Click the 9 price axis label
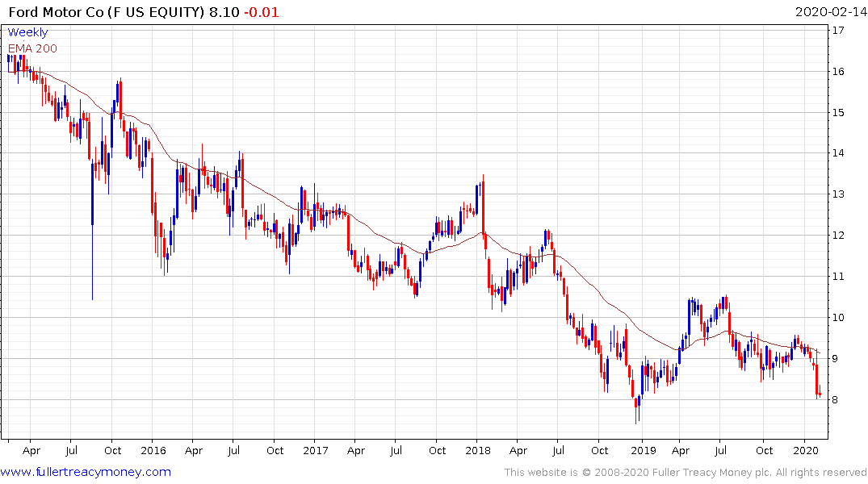 836,358
